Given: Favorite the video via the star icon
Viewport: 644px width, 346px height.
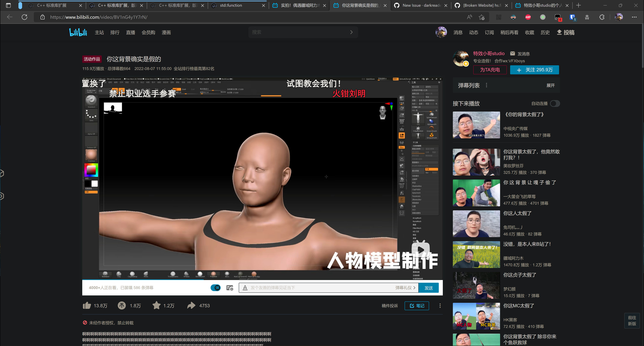Looking at the screenshot, I should [156, 305].
